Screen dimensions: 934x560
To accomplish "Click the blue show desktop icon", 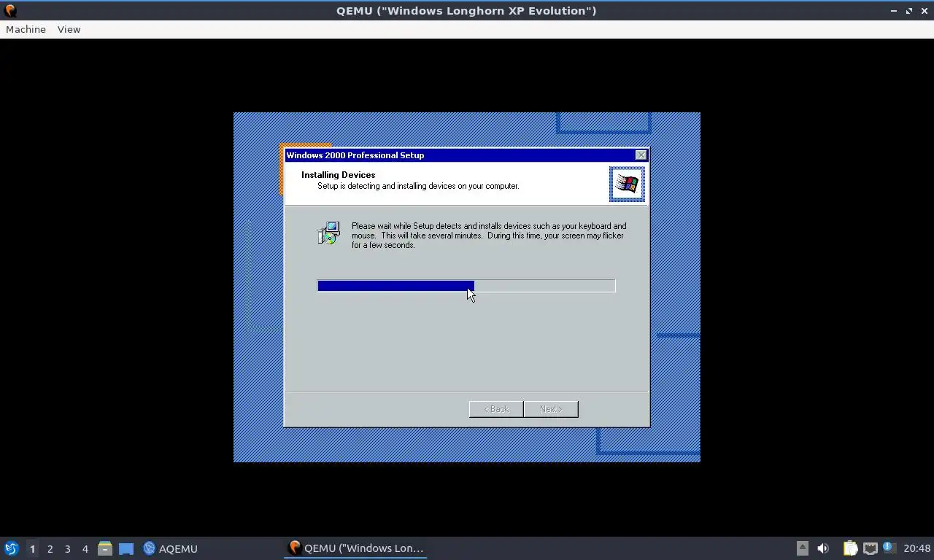I will (x=126, y=548).
